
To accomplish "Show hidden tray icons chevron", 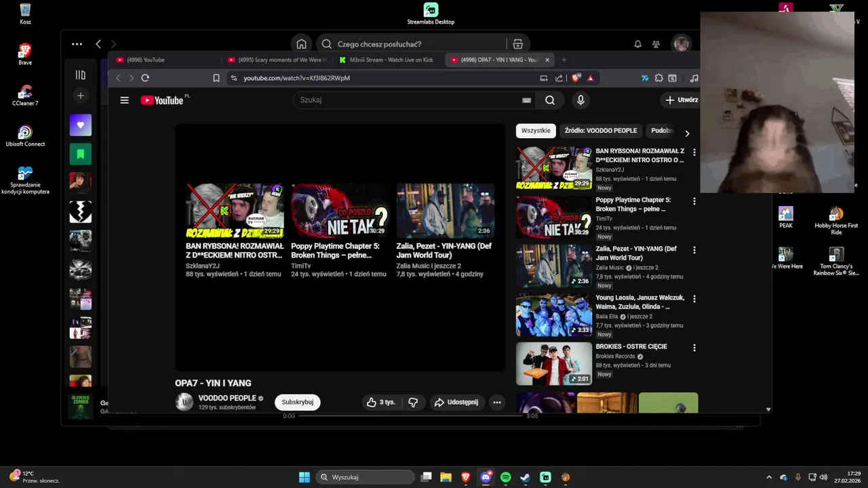I will 769,477.
